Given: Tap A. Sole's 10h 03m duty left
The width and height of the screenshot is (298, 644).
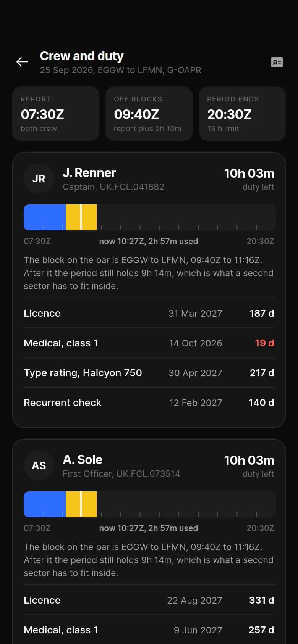Looking at the screenshot, I should 249,460.
